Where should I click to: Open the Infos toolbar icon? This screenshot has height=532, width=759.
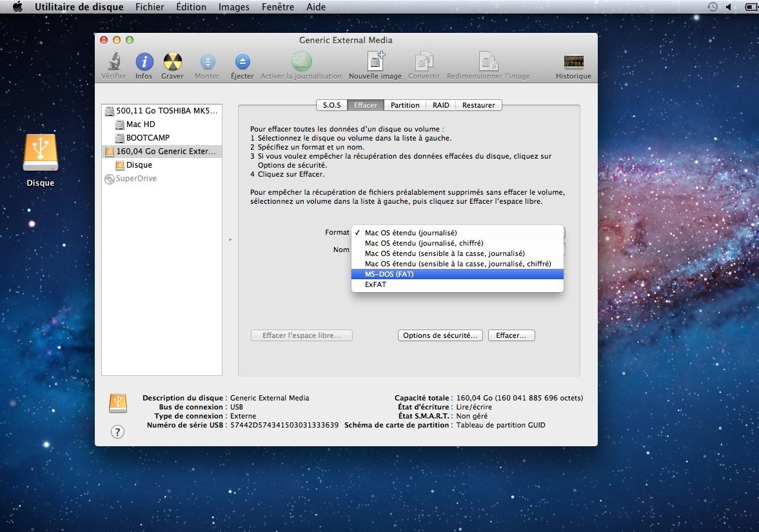144,61
